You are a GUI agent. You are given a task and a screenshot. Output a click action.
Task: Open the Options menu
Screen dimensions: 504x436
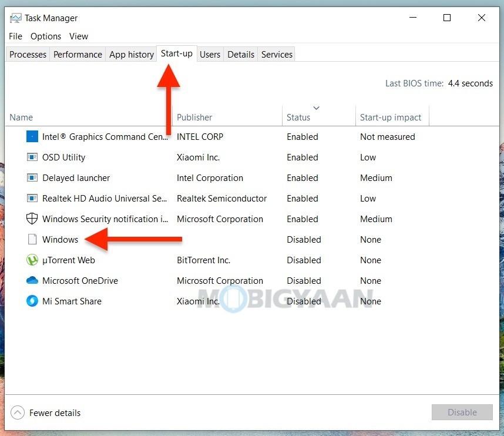46,36
